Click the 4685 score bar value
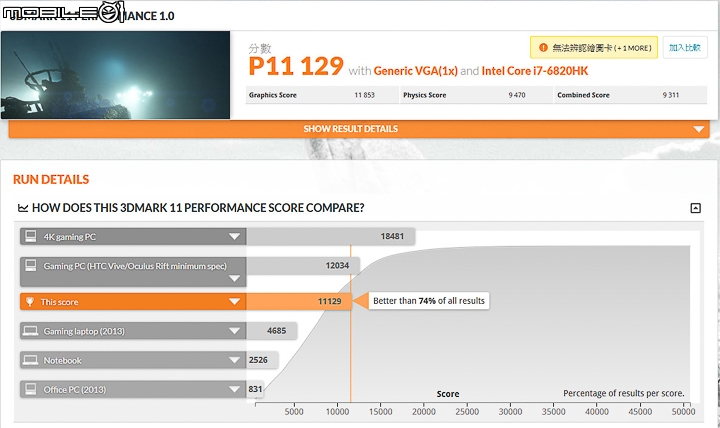This screenshot has width=720, height=428. point(276,331)
